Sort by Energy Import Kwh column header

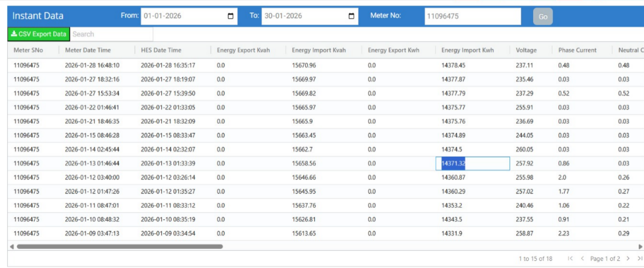(x=467, y=50)
